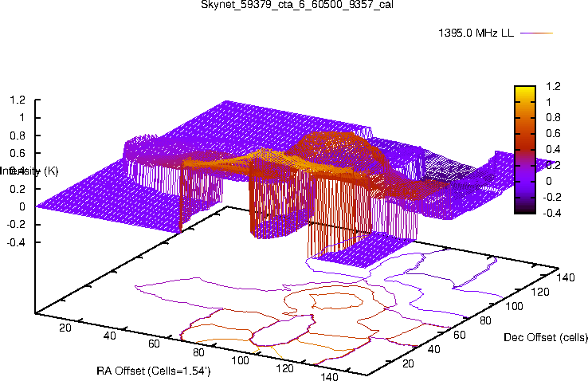
Task: Click the color bar label -0.2
Action: (551, 197)
